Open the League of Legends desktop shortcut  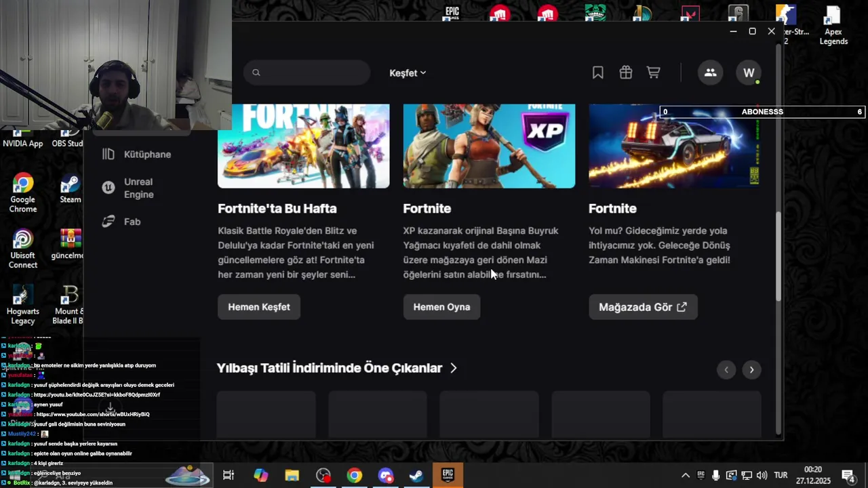642,14
